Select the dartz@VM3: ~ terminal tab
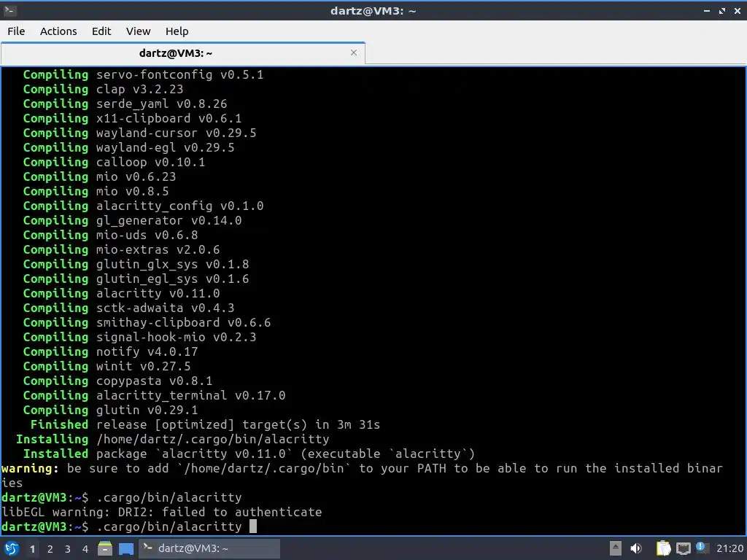 click(183, 52)
